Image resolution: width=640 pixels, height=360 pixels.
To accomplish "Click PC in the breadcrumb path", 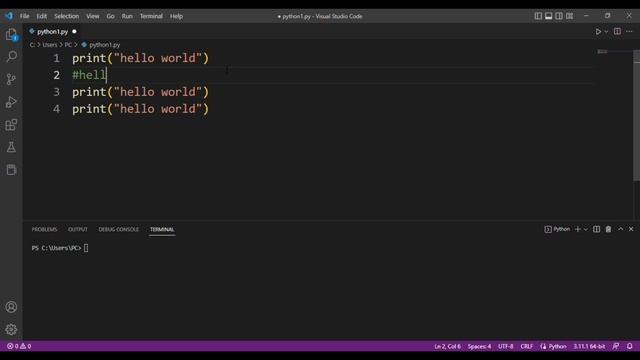I will 68,45.
